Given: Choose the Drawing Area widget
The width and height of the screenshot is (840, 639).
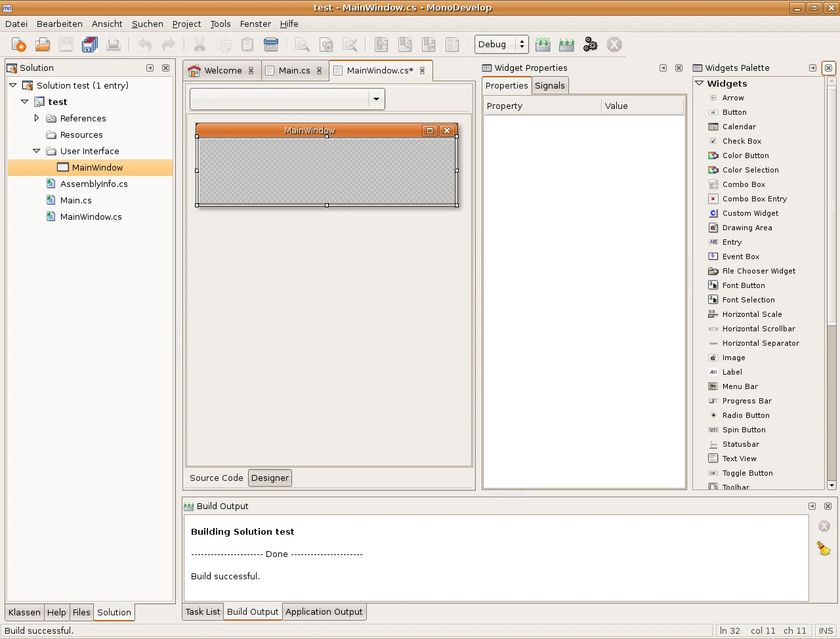Looking at the screenshot, I should [747, 228].
